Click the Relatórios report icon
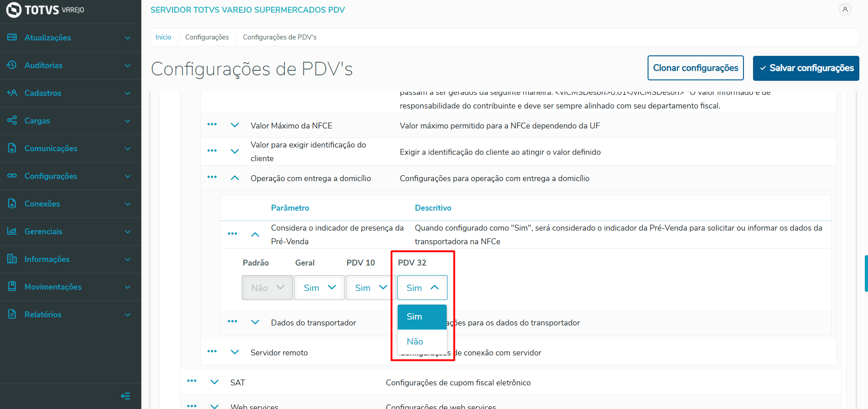The height and width of the screenshot is (409, 868). [x=12, y=314]
